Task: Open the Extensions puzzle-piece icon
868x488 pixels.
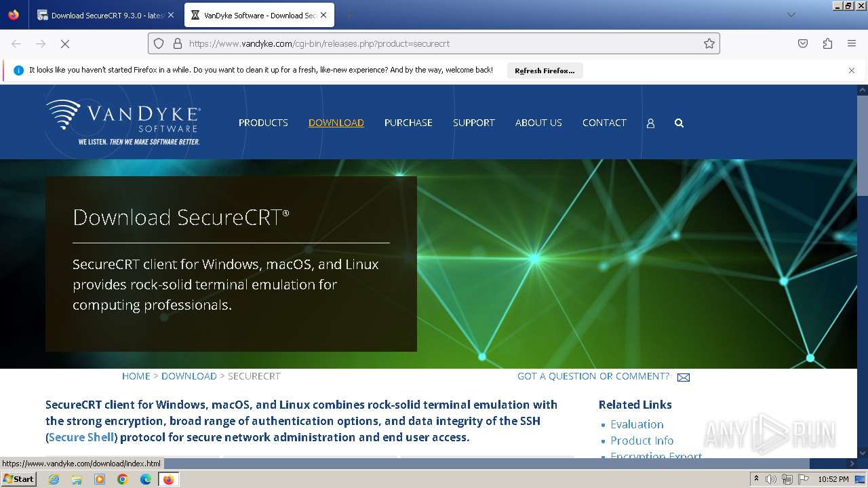Action: tap(827, 43)
